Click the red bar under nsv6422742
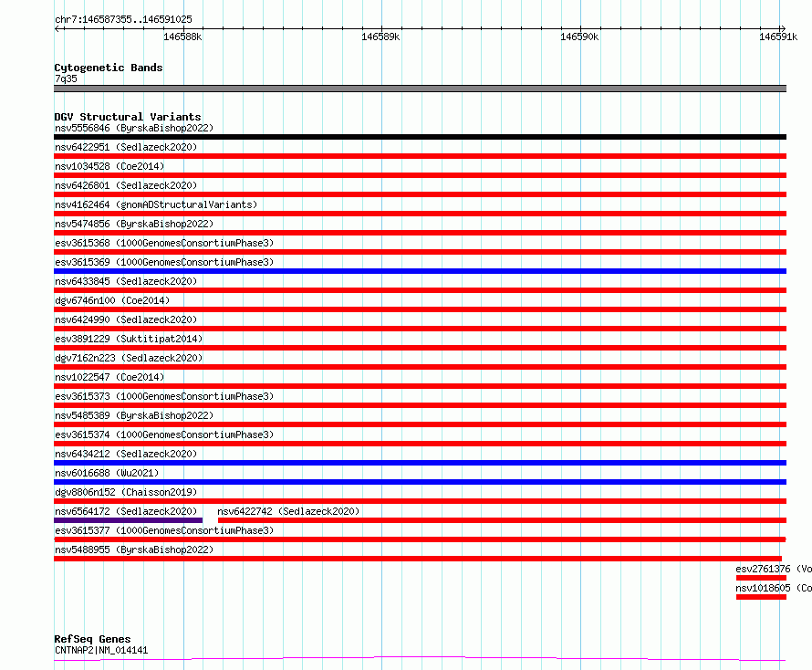 tap(503, 520)
